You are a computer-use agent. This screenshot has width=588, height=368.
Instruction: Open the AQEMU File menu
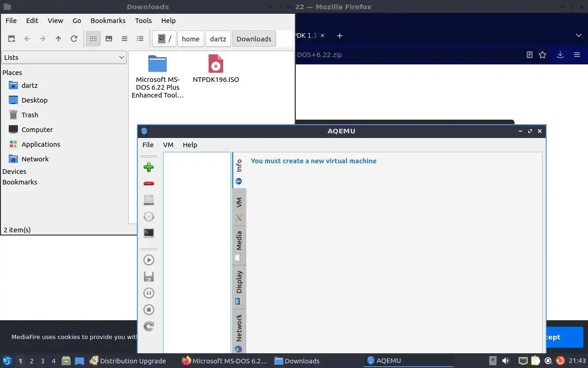148,144
